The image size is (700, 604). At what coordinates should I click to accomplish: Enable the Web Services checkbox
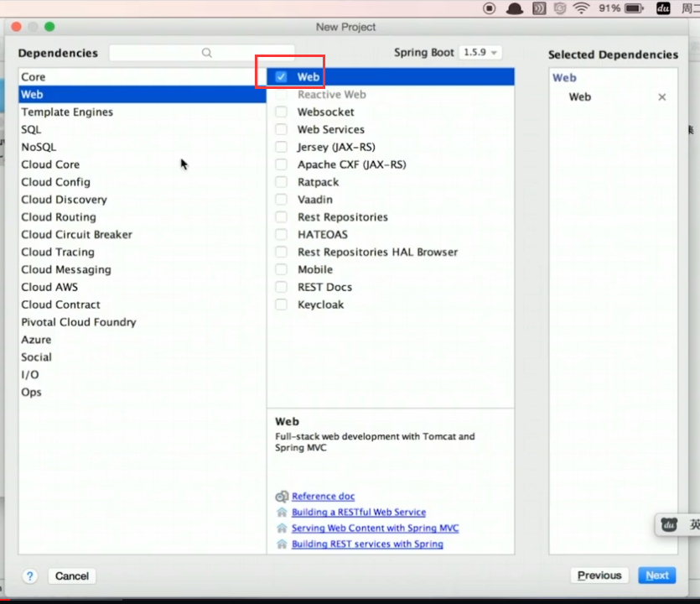pyautogui.click(x=281, y=129)
